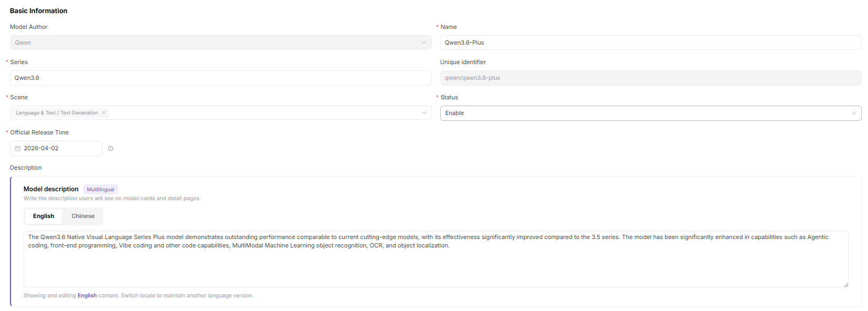Viewport: 868px width, 311px height.
Task: Click the highlighted English word in footer hint
Action: [x=87, y=296]
